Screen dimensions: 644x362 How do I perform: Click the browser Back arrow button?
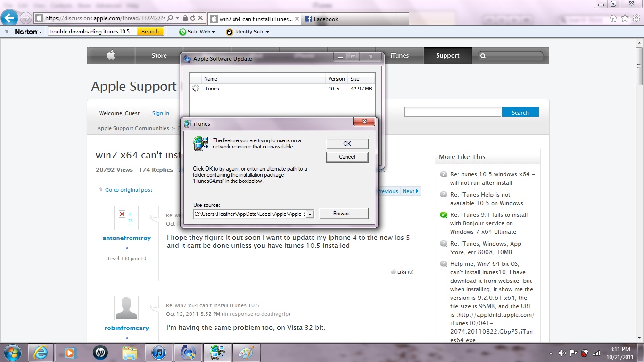[9, 18]
